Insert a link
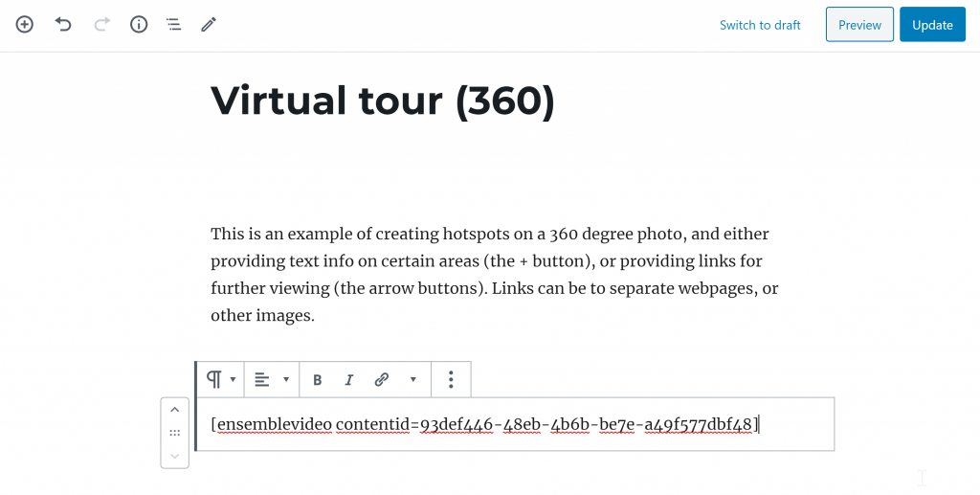Viewport: 980px width, 495px height. (x=381, y=379)
